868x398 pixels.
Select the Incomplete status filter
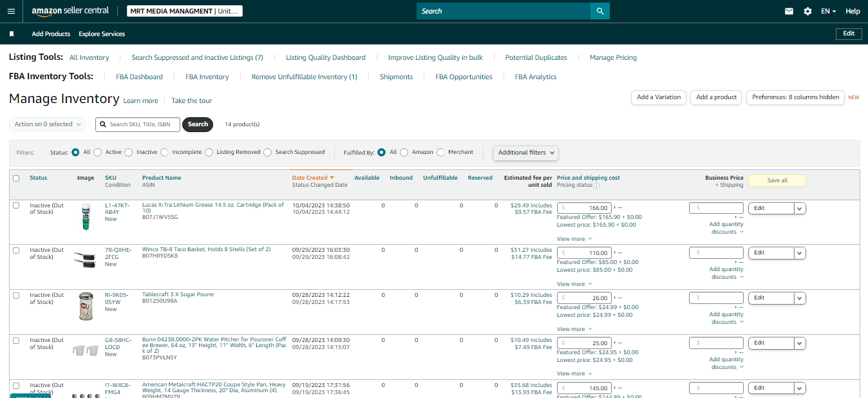click(164, 153)
